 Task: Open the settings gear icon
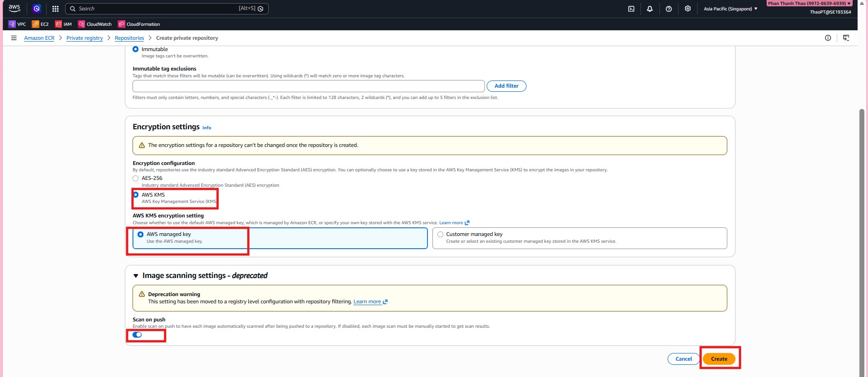(x=688, y=9)
